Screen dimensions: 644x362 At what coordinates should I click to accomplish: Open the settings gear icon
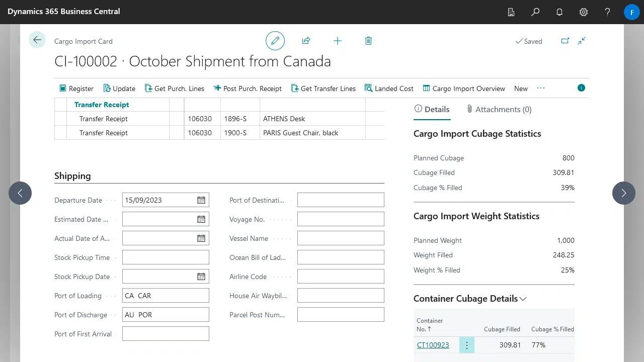584,12
